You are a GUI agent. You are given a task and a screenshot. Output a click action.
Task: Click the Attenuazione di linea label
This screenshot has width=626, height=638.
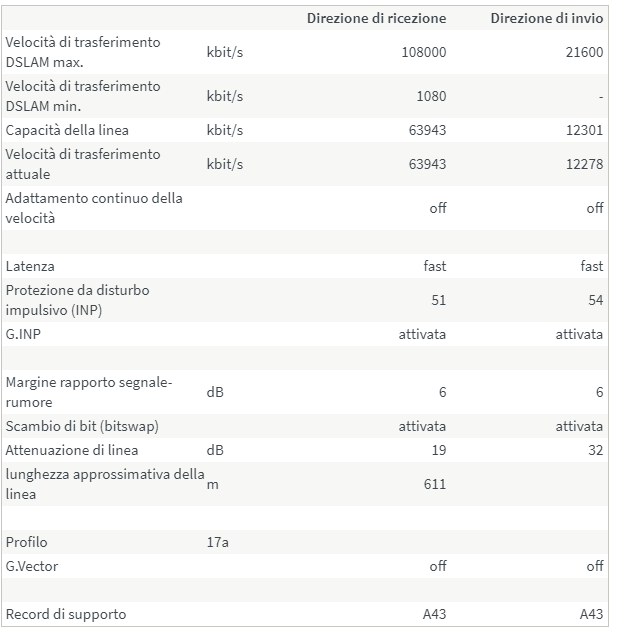72,450
